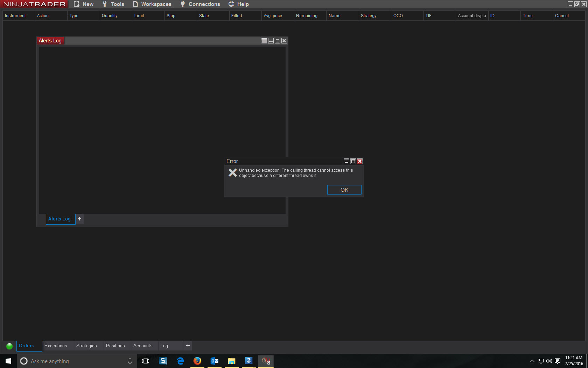Sort by the Action column header
The width and height of the screenshot is (588, 368).
coord(51,16)
